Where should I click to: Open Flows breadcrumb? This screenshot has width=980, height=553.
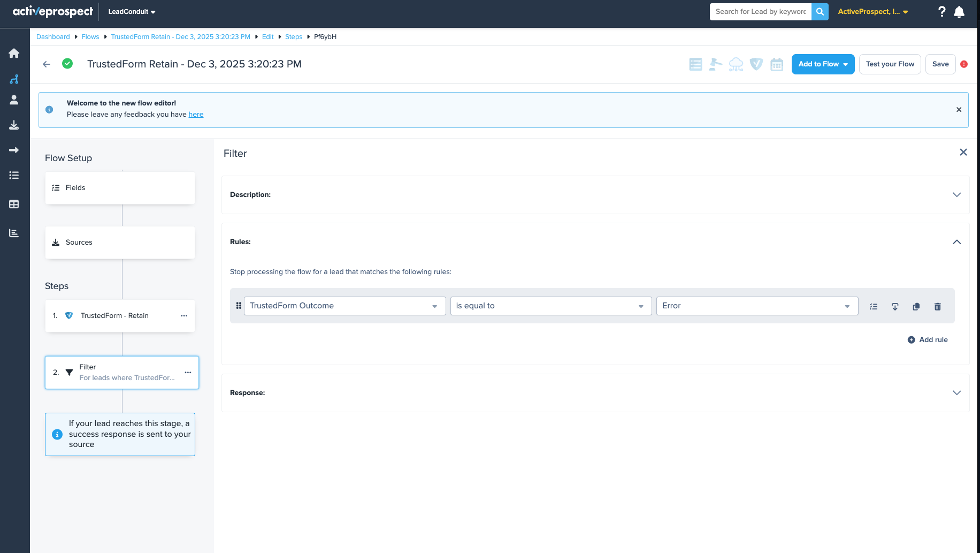(90, 37)
